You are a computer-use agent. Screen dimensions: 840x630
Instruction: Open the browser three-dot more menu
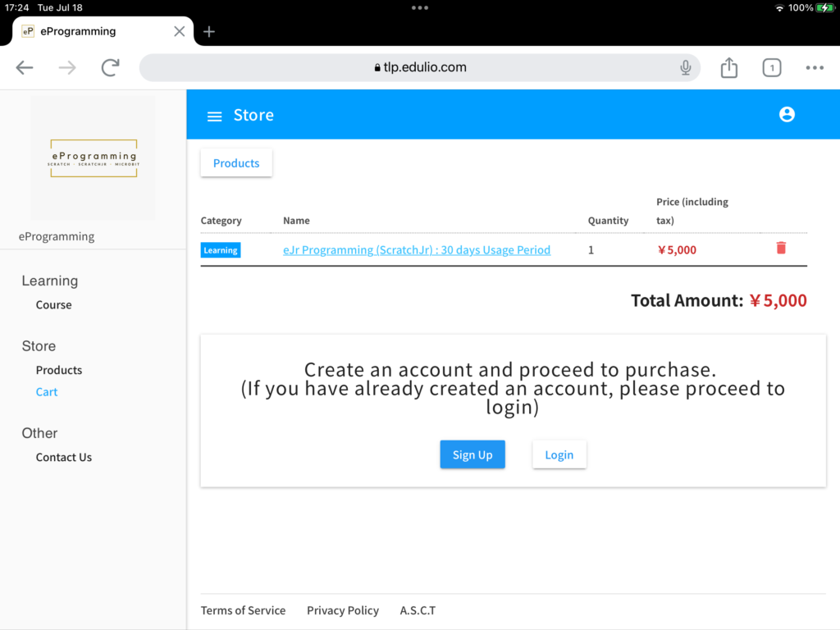(814, 68)
